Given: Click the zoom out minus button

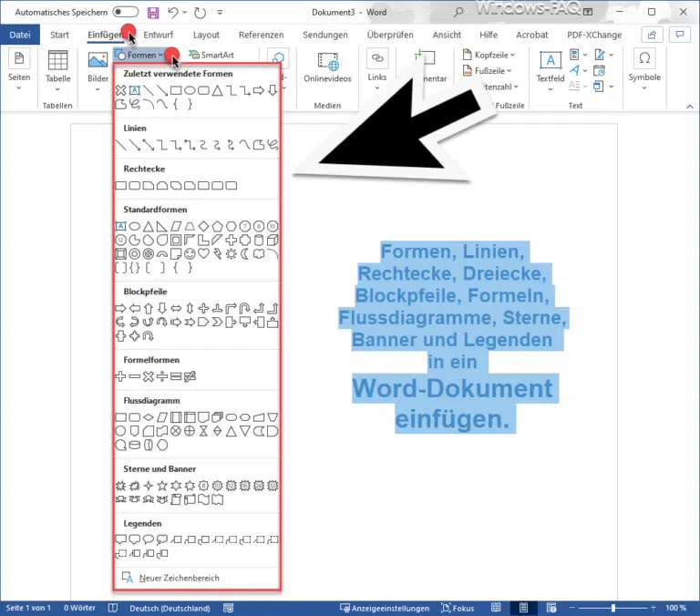Looking at the screenshot, I should coord(571,608).
